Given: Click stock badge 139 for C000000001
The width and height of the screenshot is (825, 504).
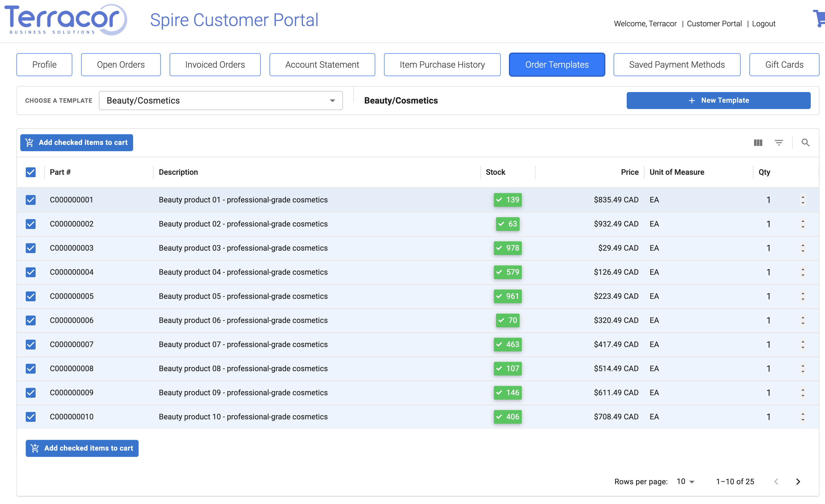Looking at the screenshot, I should tap(508, 200).
